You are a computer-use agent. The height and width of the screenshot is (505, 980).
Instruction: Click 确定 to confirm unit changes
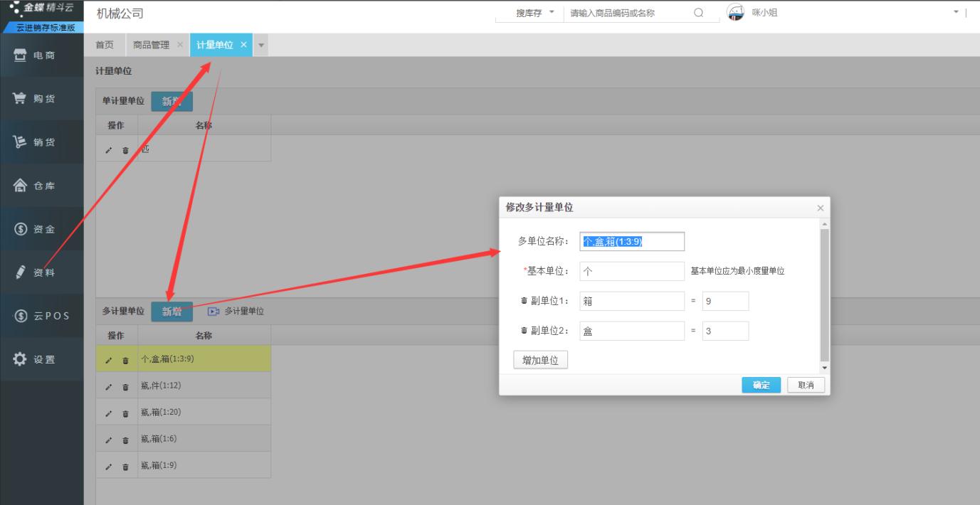click(761, 385)
